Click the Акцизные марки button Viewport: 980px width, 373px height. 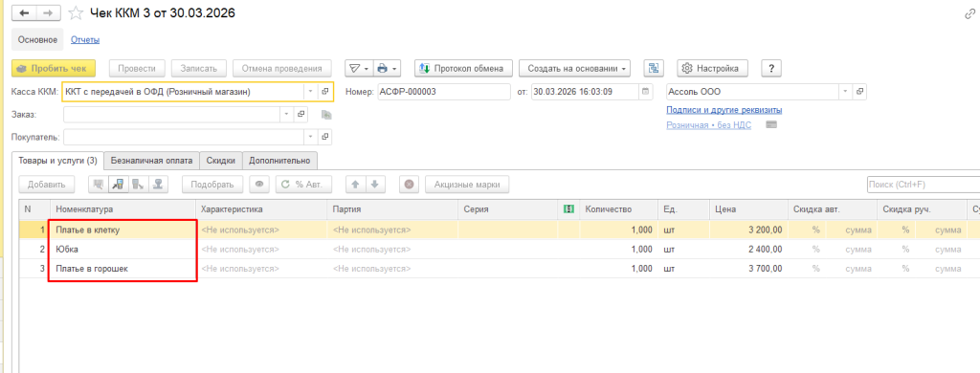[x=467, y=185]
